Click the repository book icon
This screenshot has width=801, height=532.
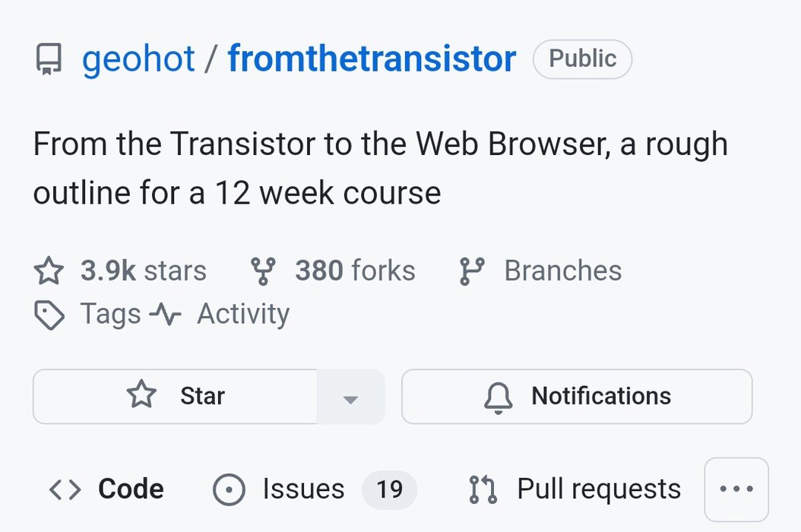click(49, 59)
